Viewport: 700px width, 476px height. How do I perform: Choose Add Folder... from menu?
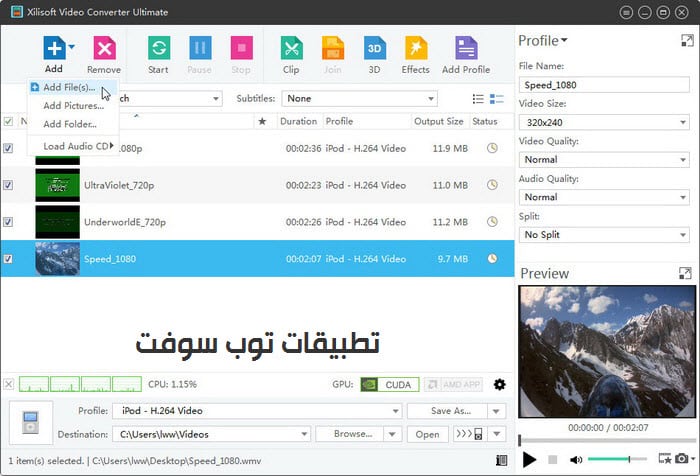(73, 124)
